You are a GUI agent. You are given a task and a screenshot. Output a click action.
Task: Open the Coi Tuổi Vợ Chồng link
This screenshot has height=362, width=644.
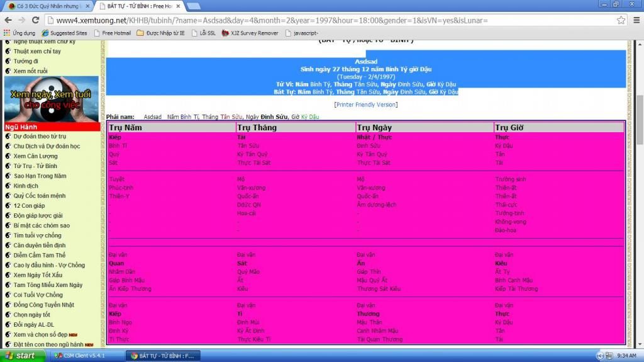coord(38,295)
